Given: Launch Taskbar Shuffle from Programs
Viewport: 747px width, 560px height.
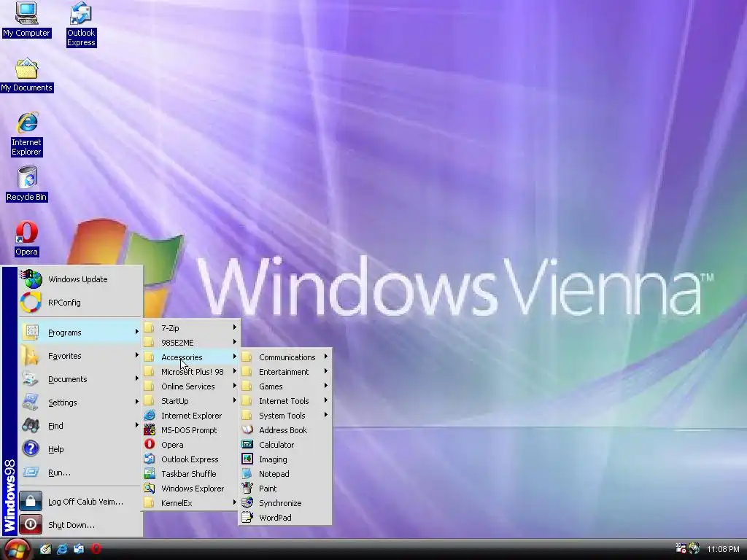Looking at the screenshot, I should tap(190, 474).
